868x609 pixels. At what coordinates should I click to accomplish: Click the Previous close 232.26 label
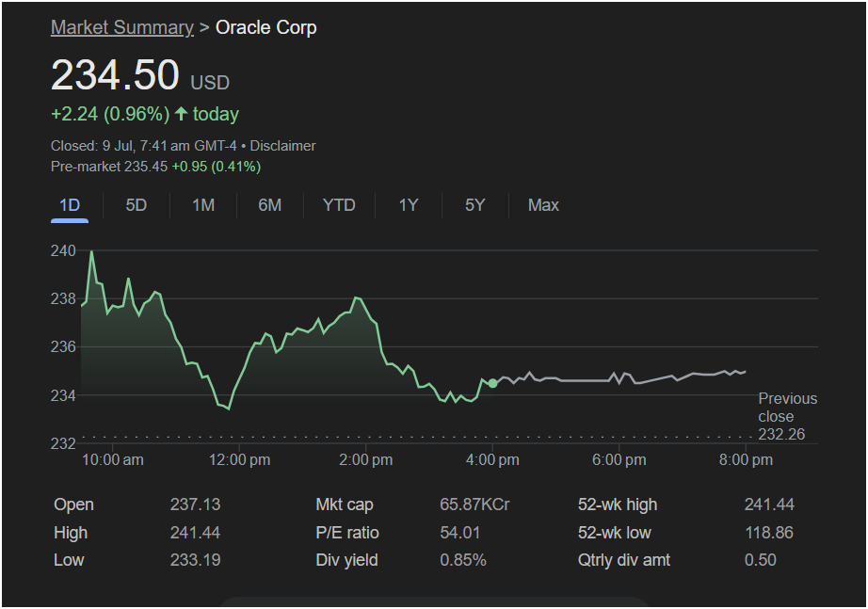(x=787, y=416)
